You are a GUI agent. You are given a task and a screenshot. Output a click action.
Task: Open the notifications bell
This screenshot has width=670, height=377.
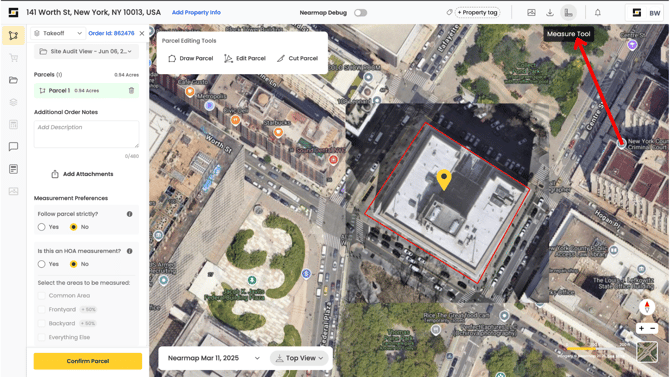click(597, 13)
